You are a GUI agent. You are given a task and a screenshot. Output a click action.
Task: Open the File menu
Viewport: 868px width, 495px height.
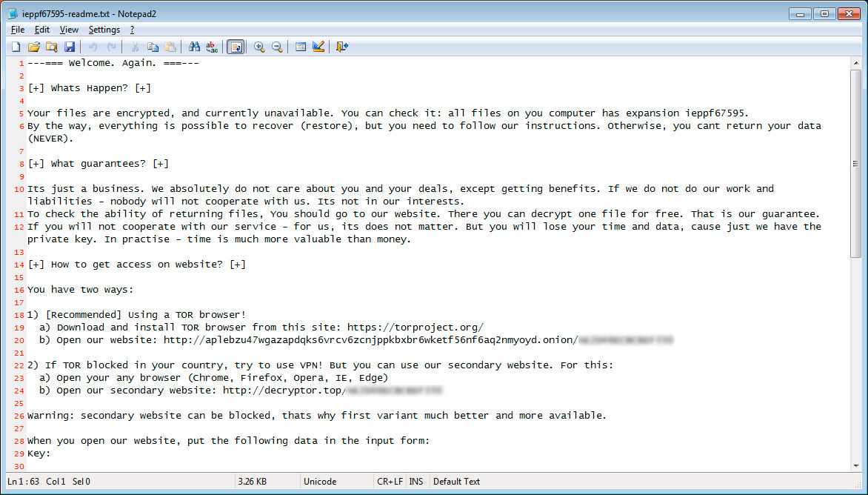pyautogui.click(x=18, y=30)
